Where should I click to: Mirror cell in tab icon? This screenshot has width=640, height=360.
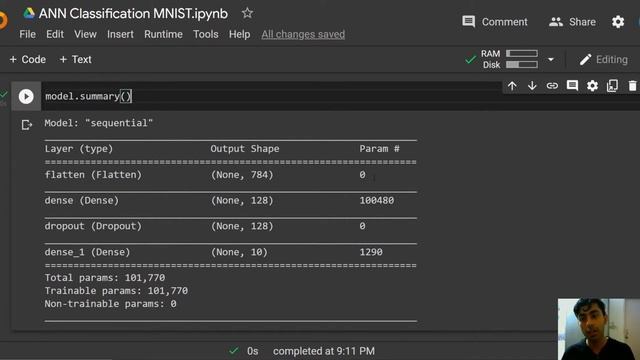612,86
